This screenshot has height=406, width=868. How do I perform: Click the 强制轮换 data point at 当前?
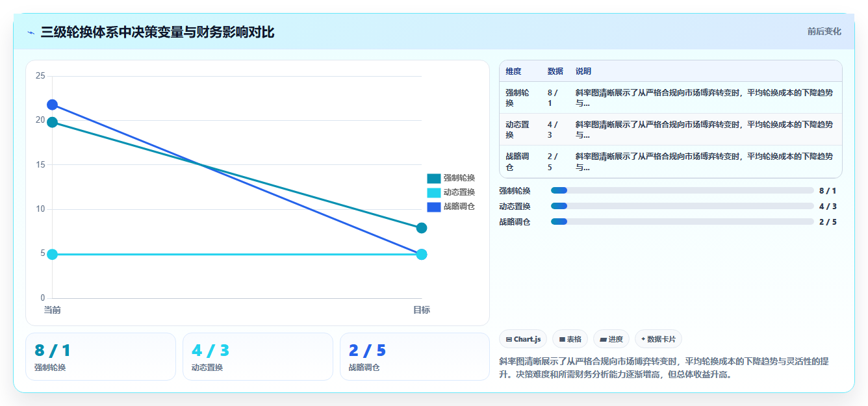click(53, 122)
